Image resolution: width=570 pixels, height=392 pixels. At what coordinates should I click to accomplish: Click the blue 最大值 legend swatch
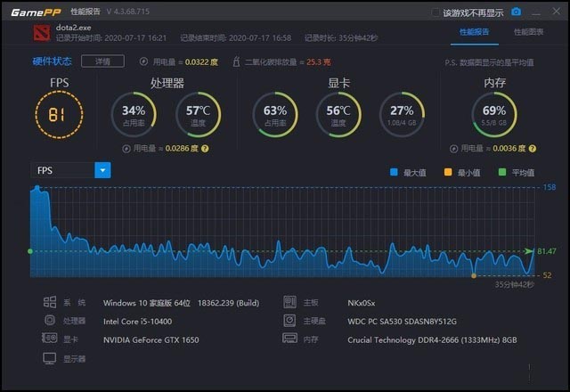click(394, 172)
